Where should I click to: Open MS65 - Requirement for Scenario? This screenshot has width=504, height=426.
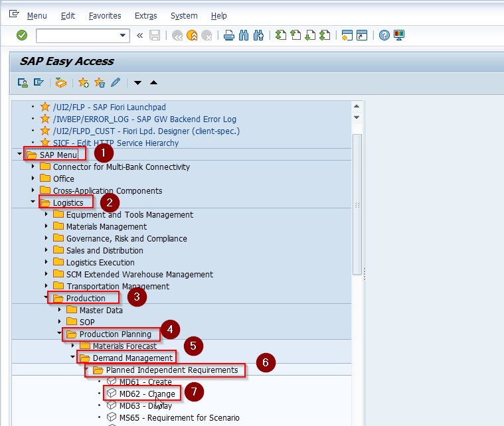[179, 417]
